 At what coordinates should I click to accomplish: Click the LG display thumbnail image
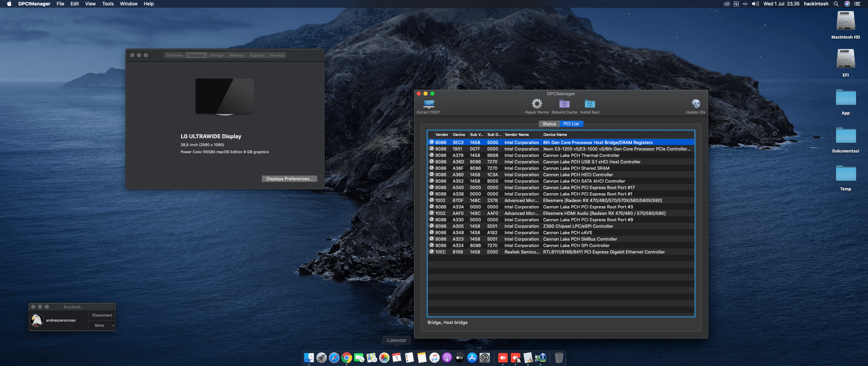click(x=225, y=97)
